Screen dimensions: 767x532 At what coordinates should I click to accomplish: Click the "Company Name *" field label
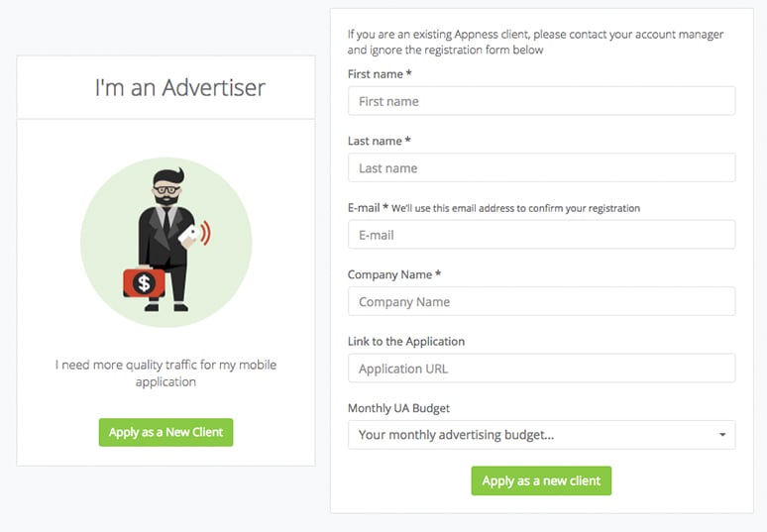pos(394,274)
